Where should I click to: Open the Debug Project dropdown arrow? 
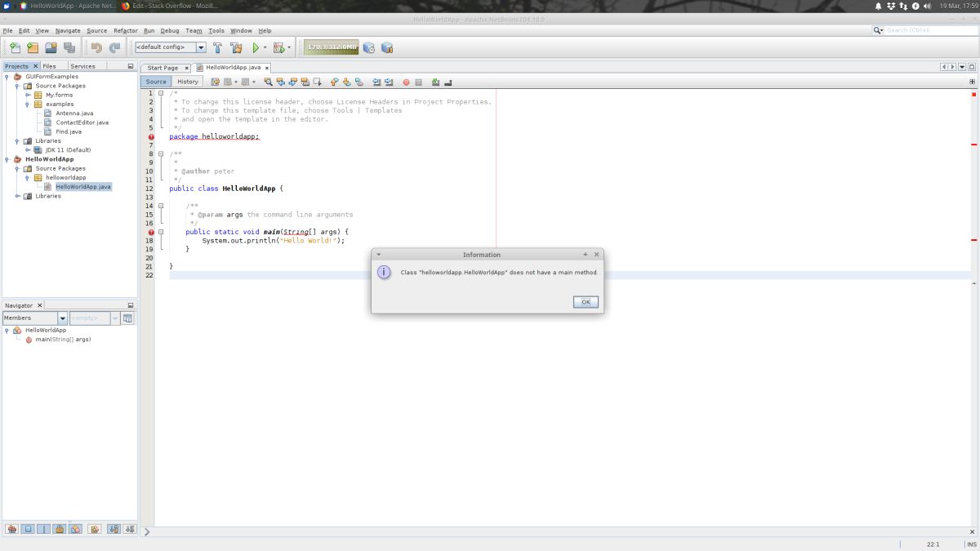pyautogui.click(x=288, y=48)
